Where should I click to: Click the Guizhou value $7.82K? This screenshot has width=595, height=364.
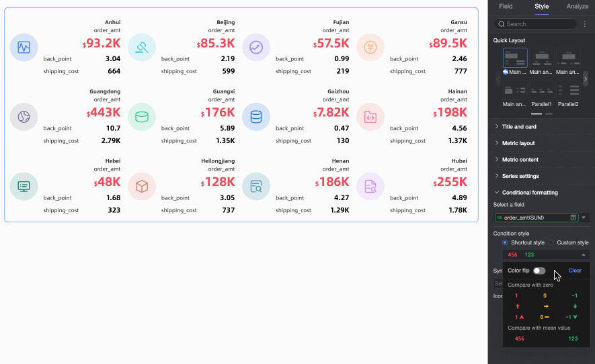(x=331, y=113)
